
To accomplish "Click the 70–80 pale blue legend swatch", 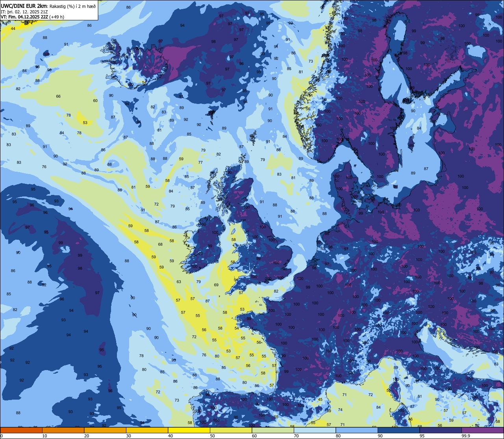I will (315, 430).
